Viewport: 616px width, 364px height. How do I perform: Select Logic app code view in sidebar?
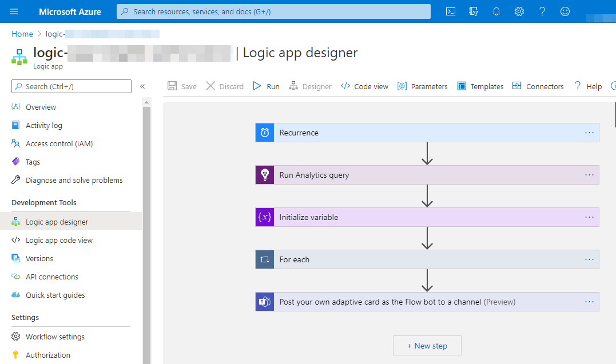coord(59,241)
